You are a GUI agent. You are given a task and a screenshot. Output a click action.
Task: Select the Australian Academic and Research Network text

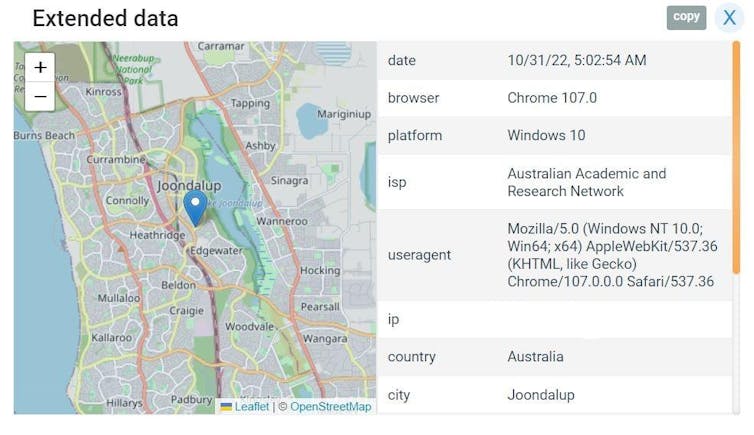click(x=586, y=182)
